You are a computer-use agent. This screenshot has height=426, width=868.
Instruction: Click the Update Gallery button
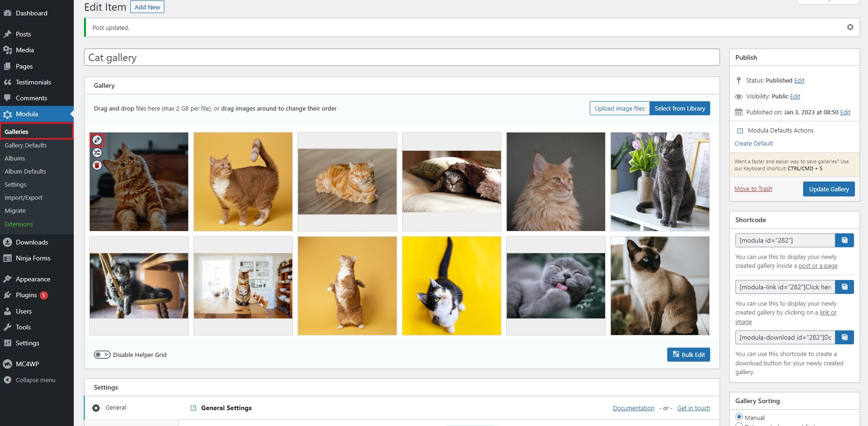[x=829, y=189]
